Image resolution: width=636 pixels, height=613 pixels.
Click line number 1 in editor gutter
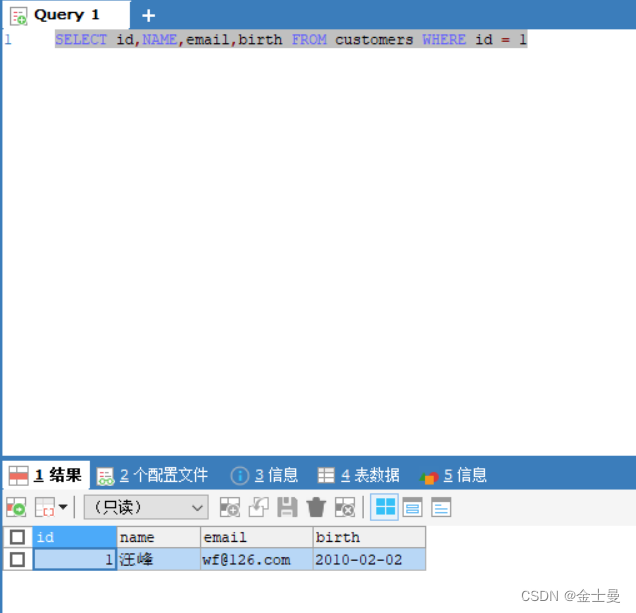pyautogui.click(x=8, y=39)
